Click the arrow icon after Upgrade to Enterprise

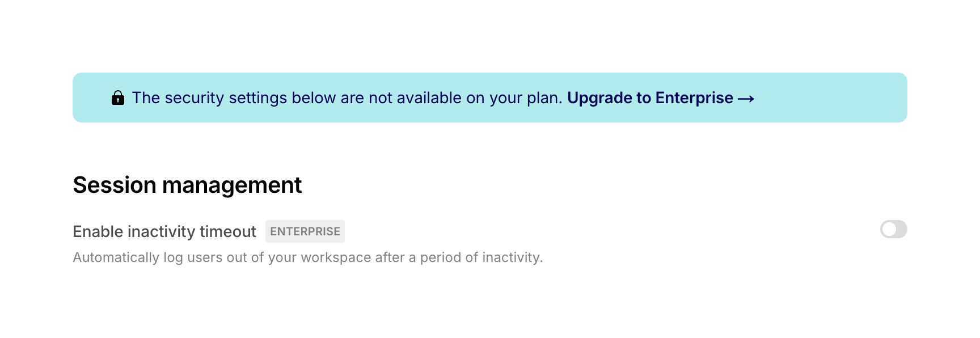click(x=746, y=99)
